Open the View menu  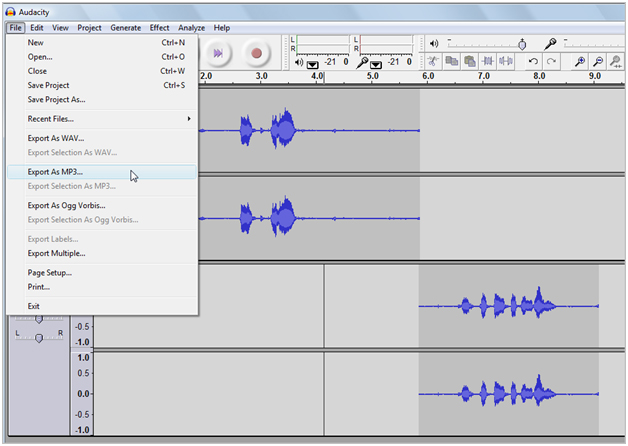(x=60, y=28)
